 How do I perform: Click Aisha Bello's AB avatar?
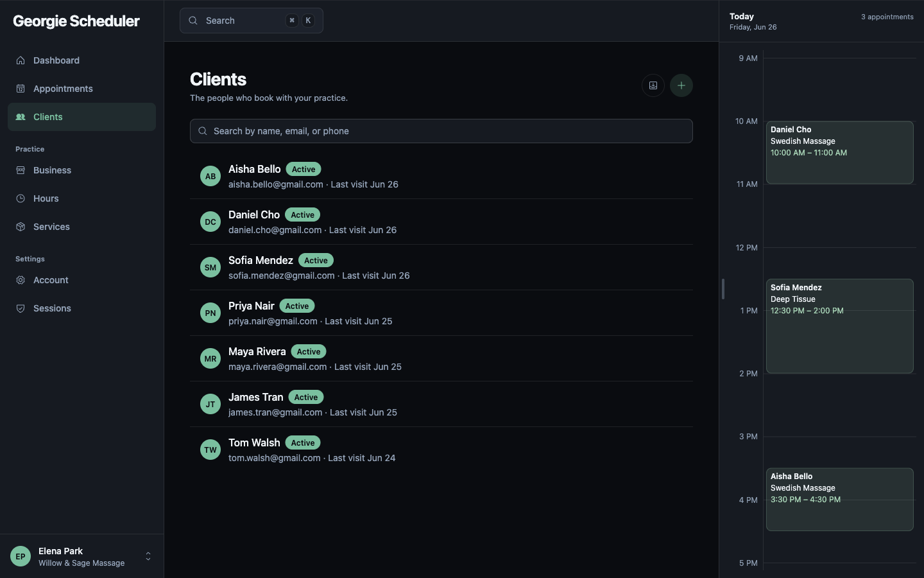coord(210,176)
